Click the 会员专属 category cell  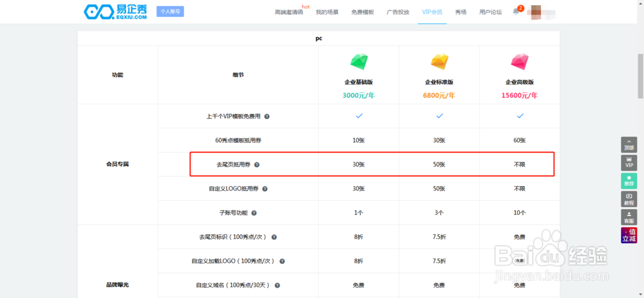click(117, 164)
